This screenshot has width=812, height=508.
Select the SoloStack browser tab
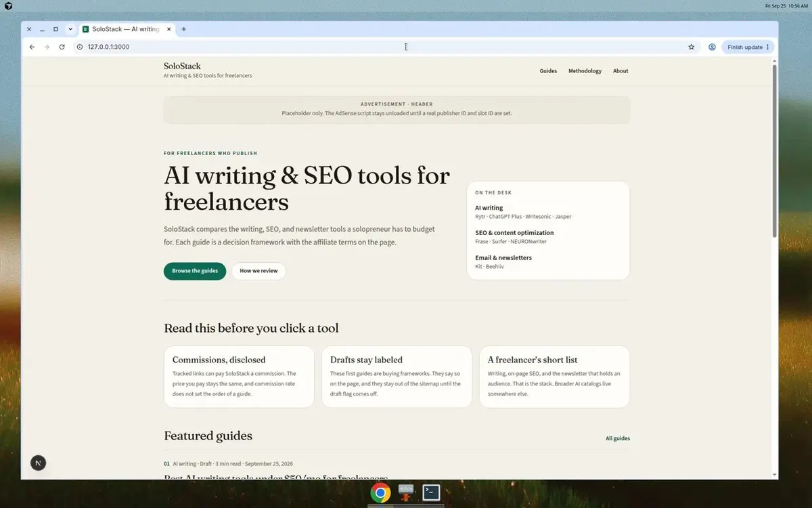pyautogui.click(x=127, y=29)
